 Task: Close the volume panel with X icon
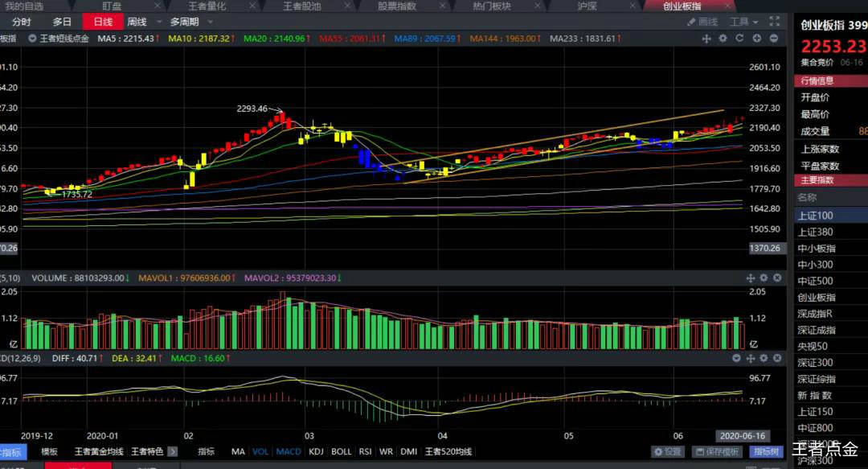coord(776,278)
